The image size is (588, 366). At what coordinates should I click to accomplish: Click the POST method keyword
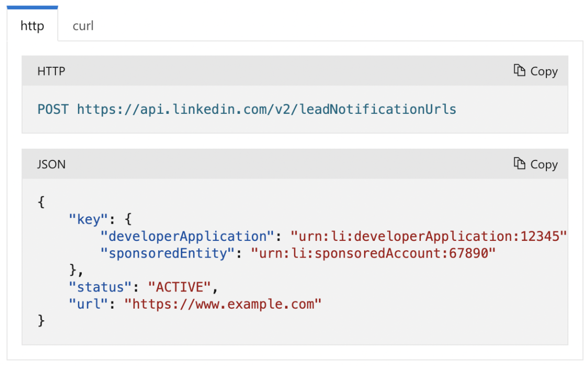[x=53, y=109]
